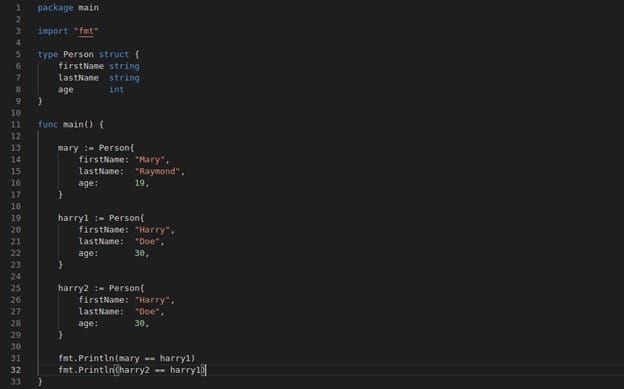Click the "Mary" string literal
624x389 pixels.
(150, 160)
